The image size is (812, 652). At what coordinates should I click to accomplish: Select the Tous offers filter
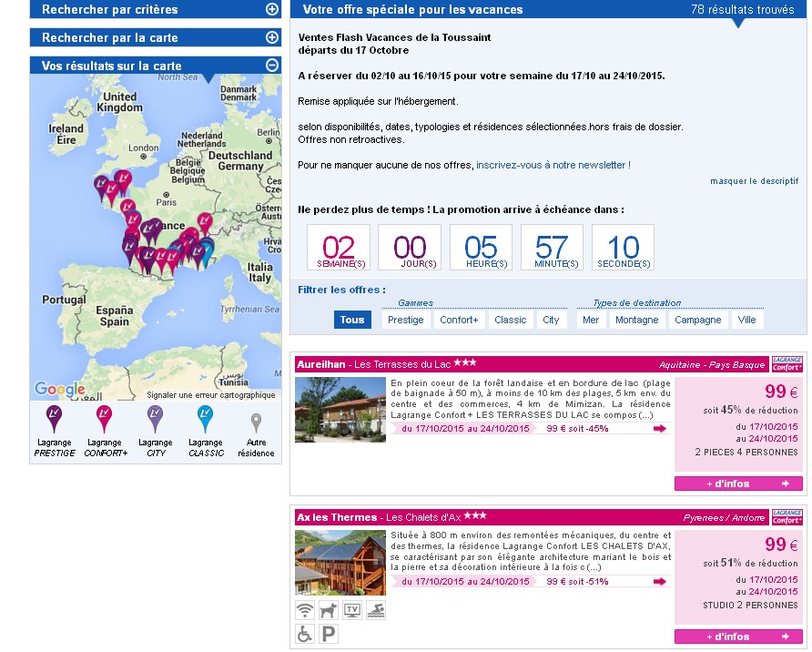pyautogui.click(x=352, y=320)
